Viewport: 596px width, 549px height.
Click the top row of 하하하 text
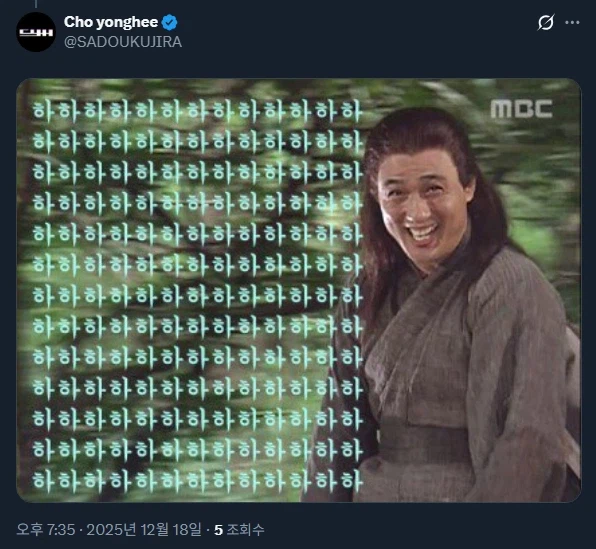(197, 111)
